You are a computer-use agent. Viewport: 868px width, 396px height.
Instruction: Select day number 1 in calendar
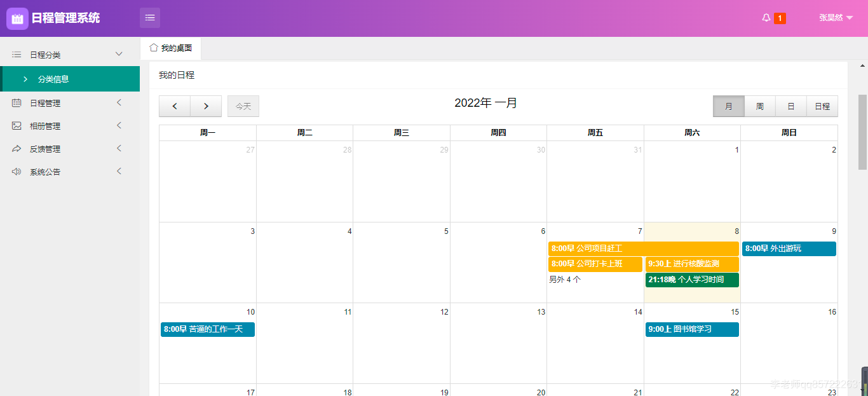(736, 150)
